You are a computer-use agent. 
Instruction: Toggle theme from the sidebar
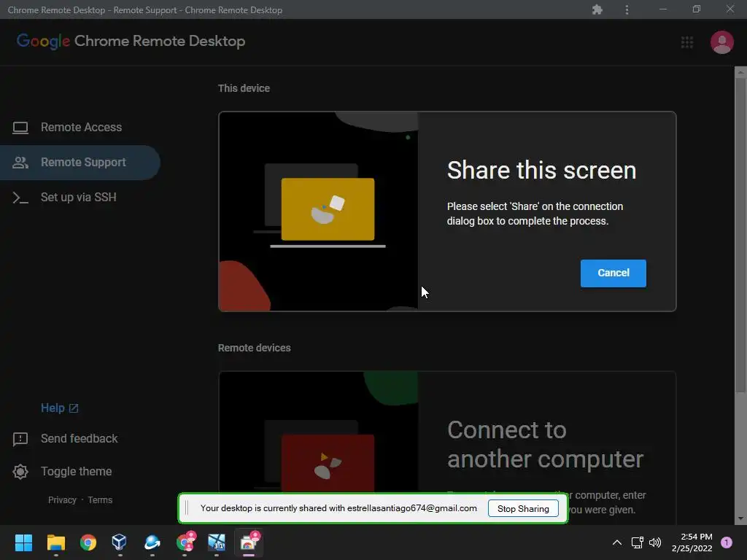pos(76,472)
